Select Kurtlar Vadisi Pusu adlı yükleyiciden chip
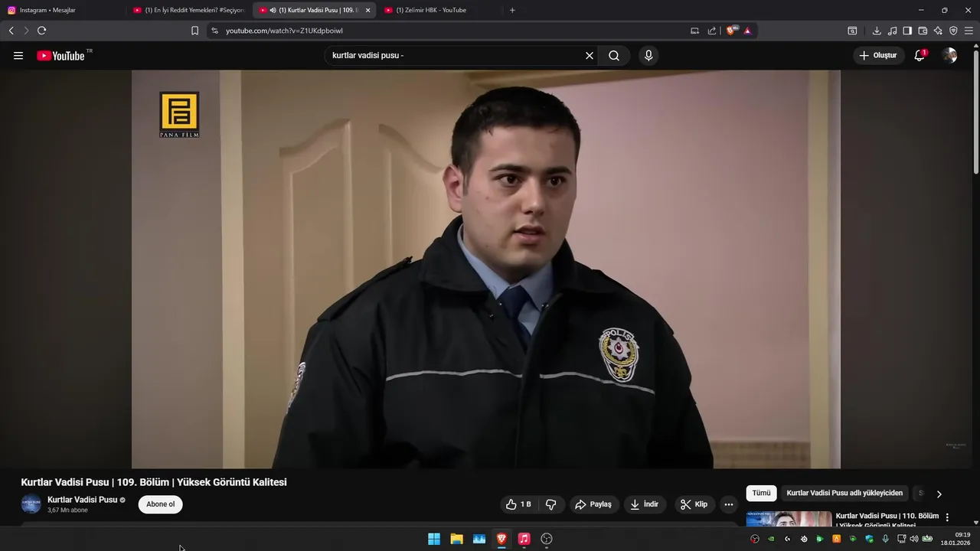 point(844,494)
